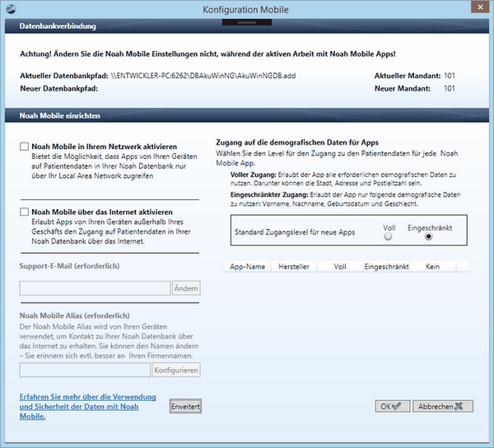
Task: Confirm with the OK button
Action: pos(390,406)
